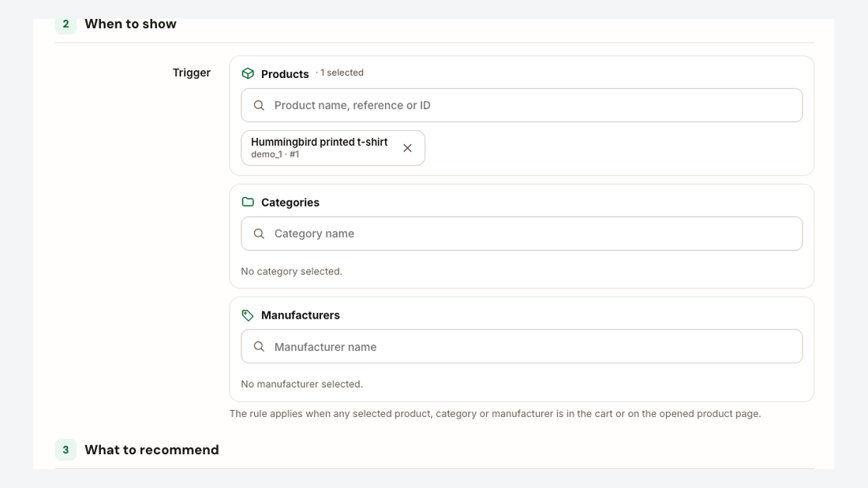Click the 'demo_1 · #1' product reference

(275, 155)
